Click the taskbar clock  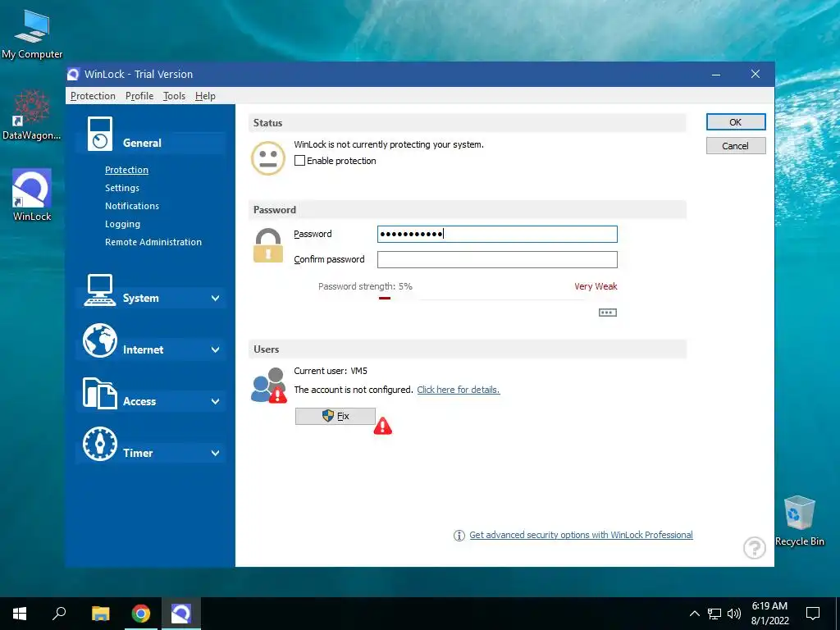click(x=769, y=614)
